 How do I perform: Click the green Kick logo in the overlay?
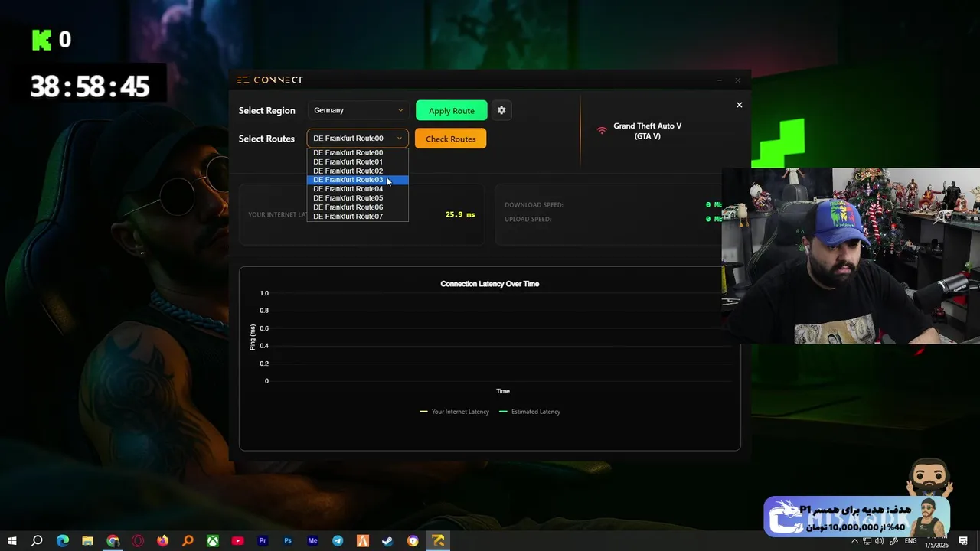click(41, 40)
